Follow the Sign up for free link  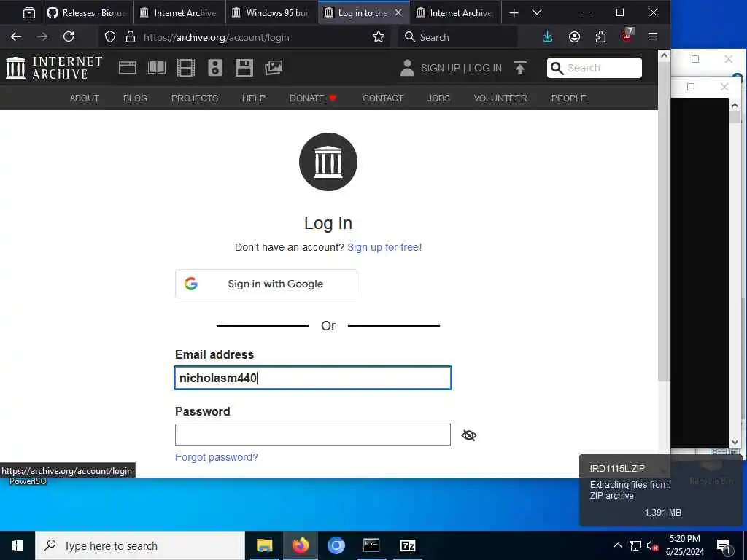tap(384, 248)
